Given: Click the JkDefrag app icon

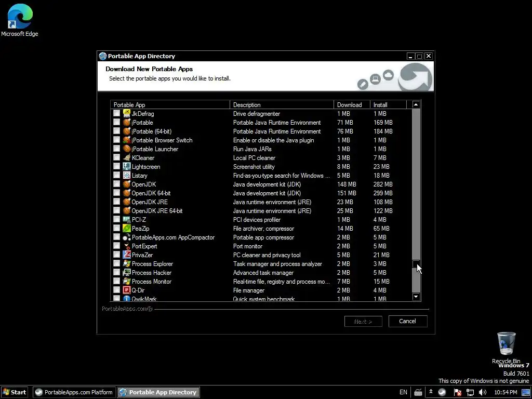Looking at the screenshot, I should pyautogui.click(x=127, y=113).
